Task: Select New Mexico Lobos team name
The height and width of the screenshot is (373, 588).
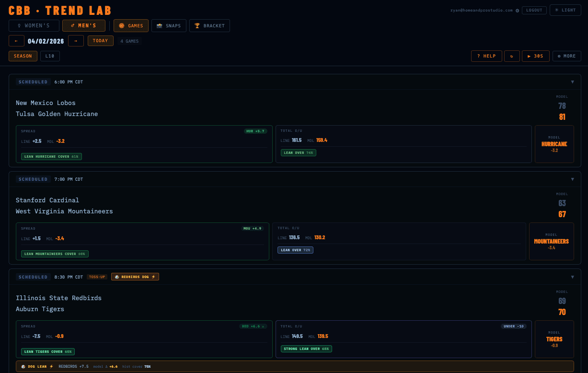Action: tap(46, 103)
